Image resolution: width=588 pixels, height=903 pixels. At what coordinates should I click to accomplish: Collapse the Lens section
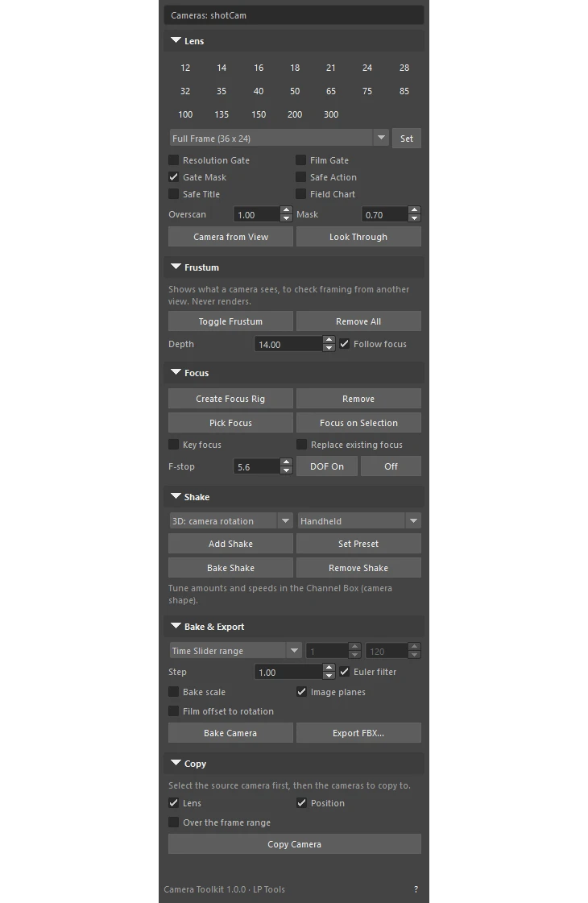point(176,41)
